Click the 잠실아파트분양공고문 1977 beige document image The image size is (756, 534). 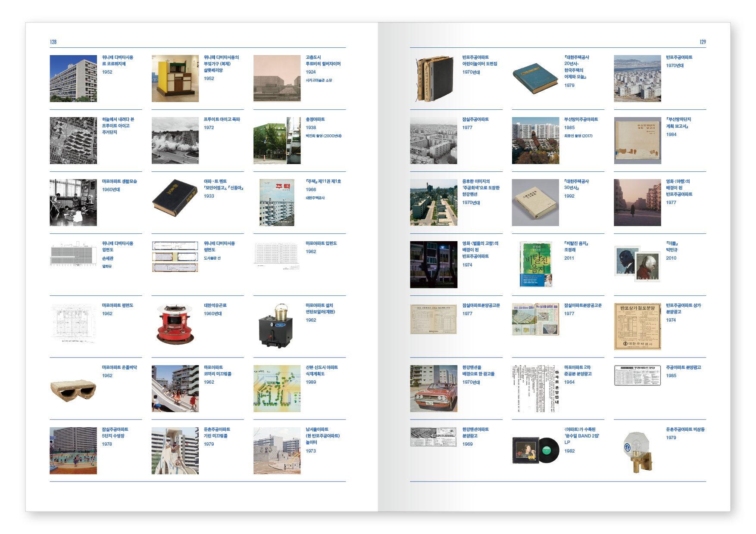pyautogui.click(x=434, y=319)
